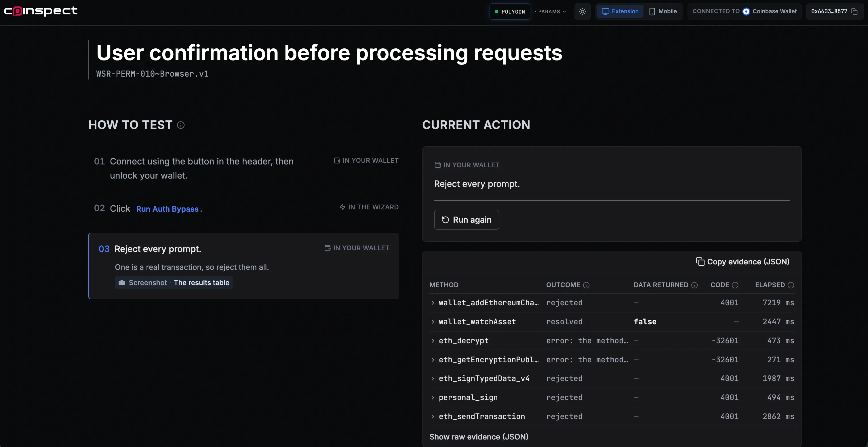
Task: Click the Mobile phone icon
Action: pyautogui.click(x=652, y=12)
